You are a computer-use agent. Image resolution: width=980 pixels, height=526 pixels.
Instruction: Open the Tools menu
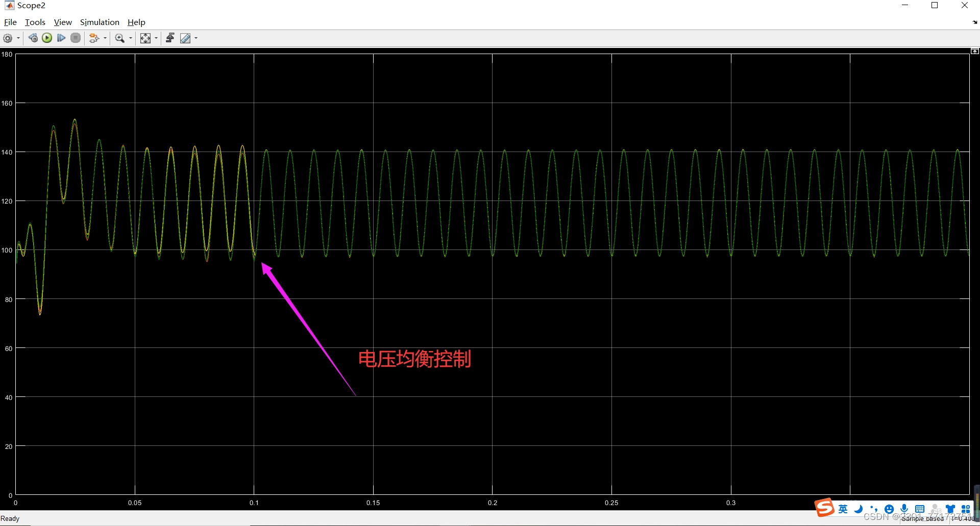(35, 22)
